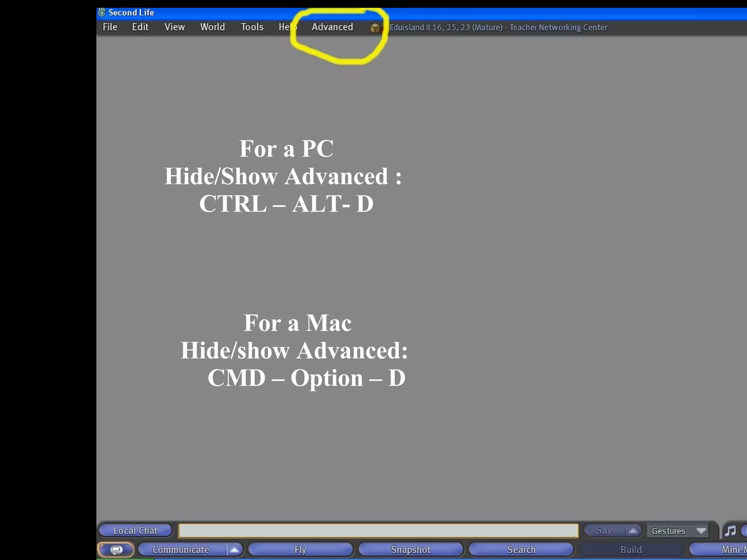Expand the Communicate up-arrow menu
747x560 pixels.
point(235,549)
